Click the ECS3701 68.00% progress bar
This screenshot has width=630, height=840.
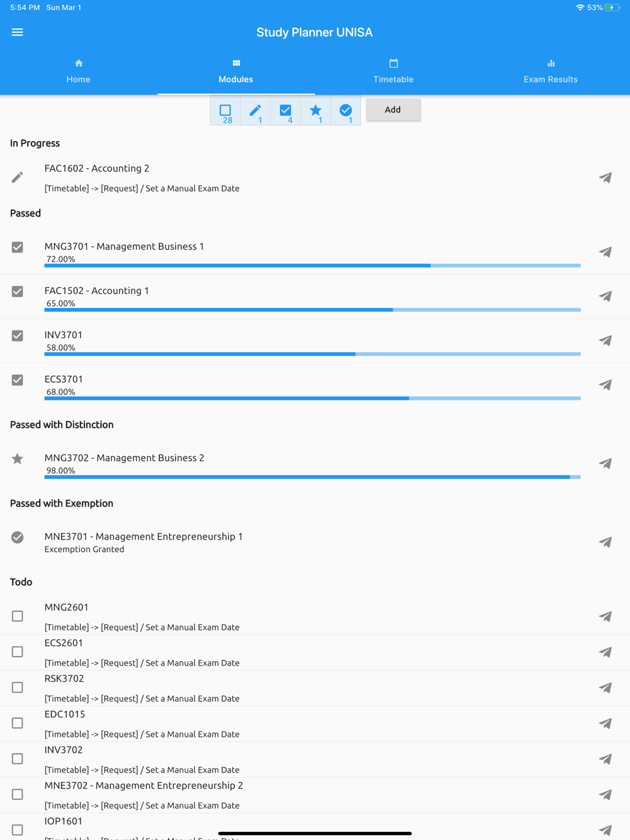tap(312, 398)
